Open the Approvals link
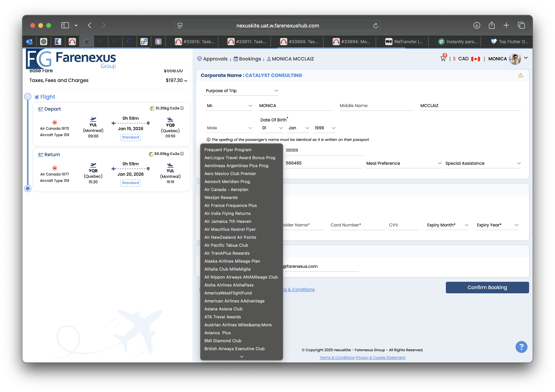555x392 pixels. 213,59
